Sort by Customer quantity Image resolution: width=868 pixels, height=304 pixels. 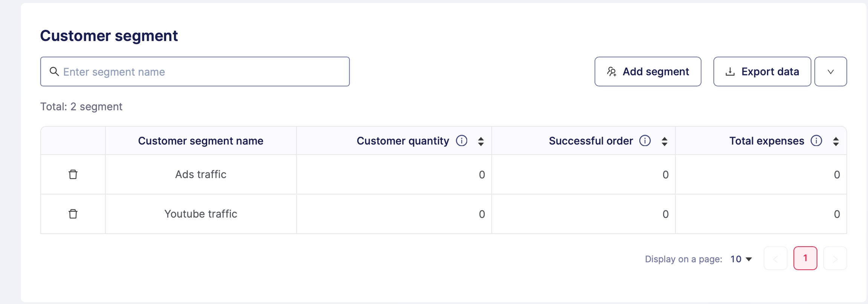481,141
